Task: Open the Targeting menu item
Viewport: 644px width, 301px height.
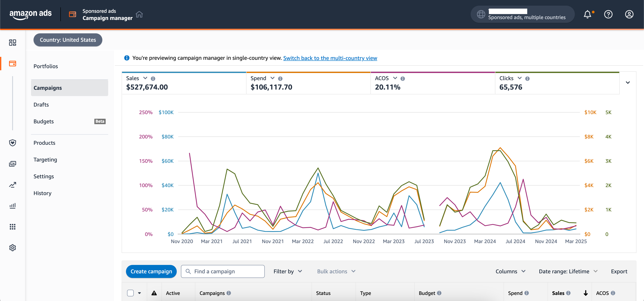Action: (x=45, y=160)
